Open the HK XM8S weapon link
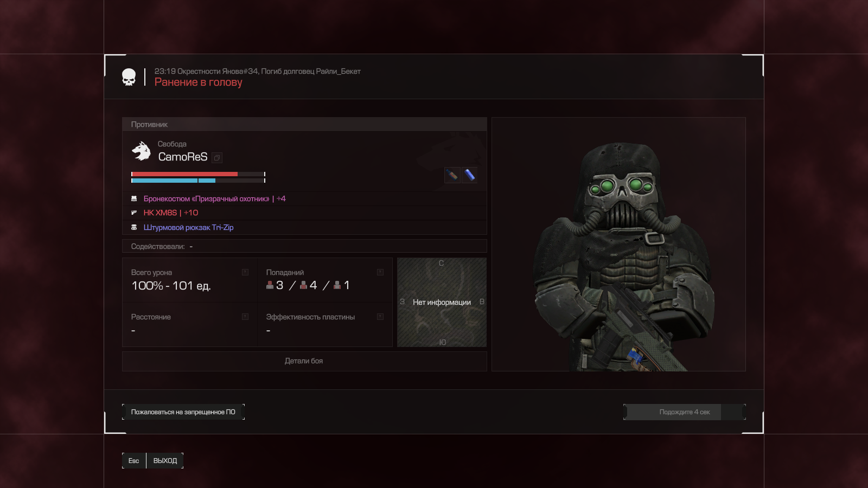868x488 pixels. (171, 213)
